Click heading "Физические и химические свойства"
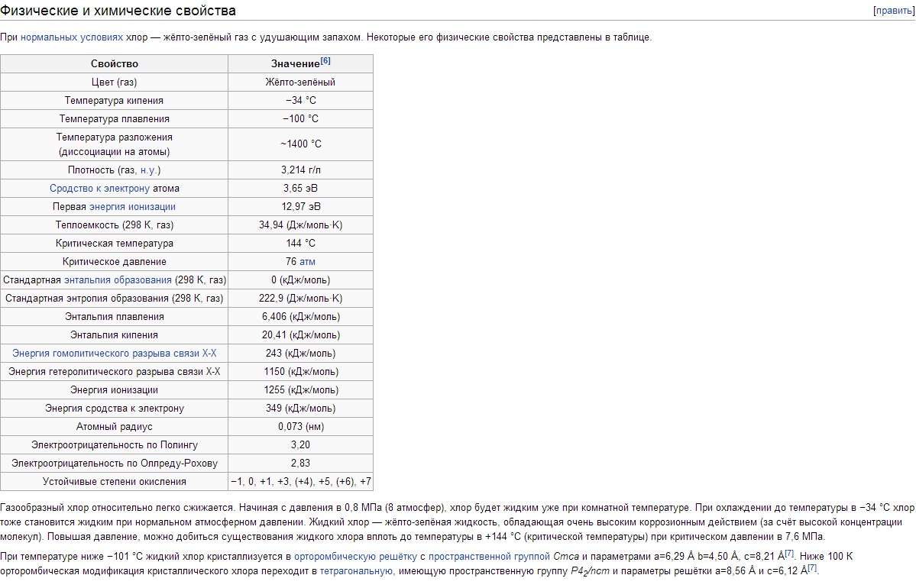Viewport: 916px width, 588px height. [x=118, y=11]
